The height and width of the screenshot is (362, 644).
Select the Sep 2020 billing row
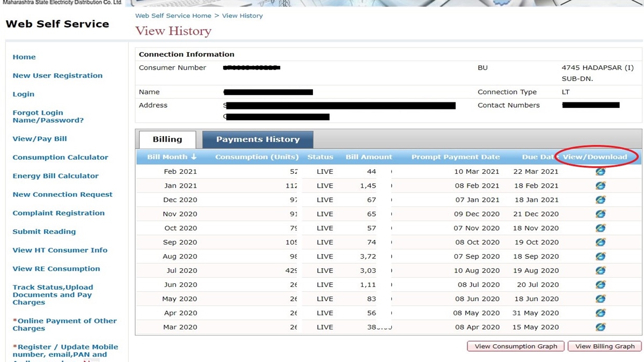[322, 242]
